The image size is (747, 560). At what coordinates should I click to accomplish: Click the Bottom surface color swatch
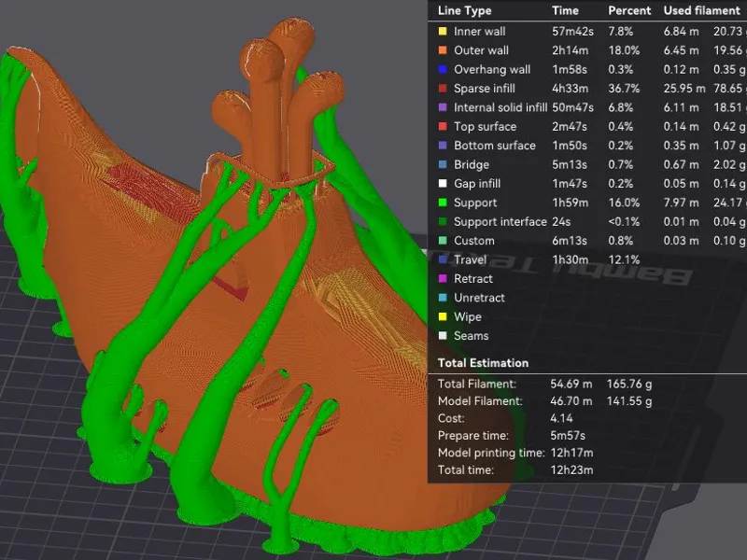pyautogui.click(x=443, y=146)
